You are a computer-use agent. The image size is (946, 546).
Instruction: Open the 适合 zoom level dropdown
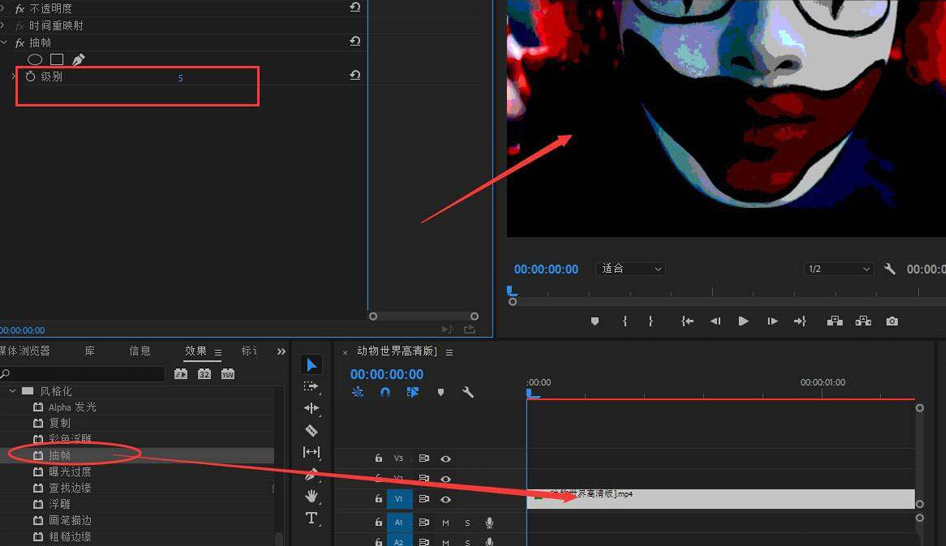click(631, 269)
